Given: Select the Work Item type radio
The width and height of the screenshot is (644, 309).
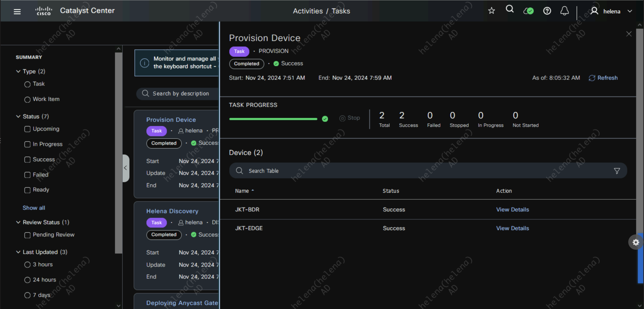Looking at the screenshot, I should coord(27,99).
